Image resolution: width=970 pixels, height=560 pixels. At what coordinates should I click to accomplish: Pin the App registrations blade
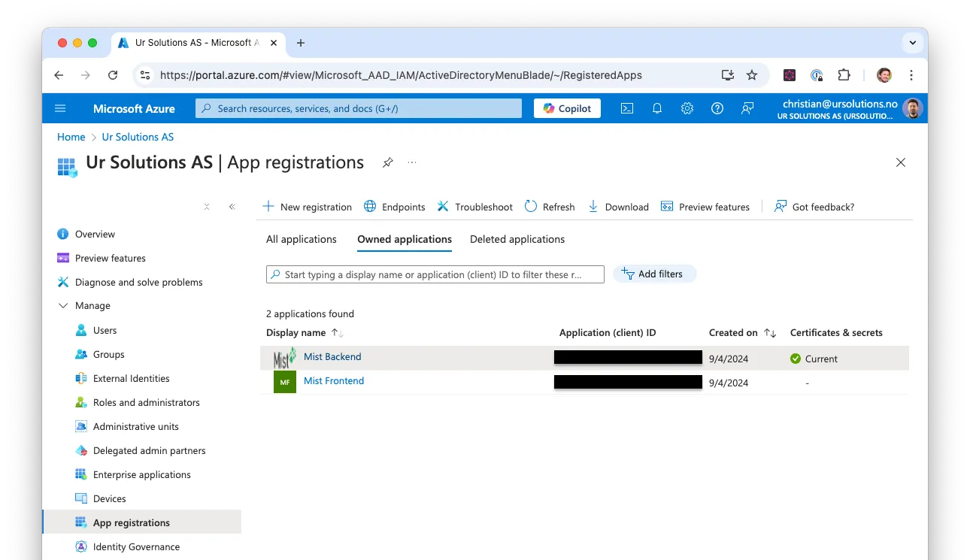(x=388, y=162)
